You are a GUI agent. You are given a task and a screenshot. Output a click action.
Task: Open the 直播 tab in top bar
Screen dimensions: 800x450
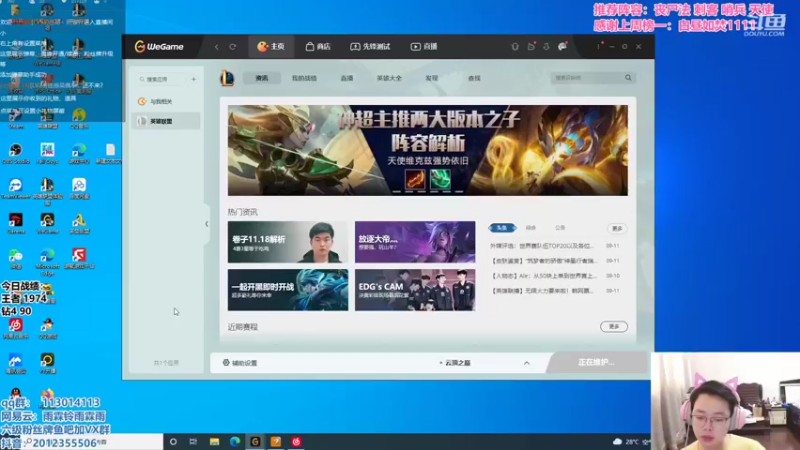click(424, 46)
